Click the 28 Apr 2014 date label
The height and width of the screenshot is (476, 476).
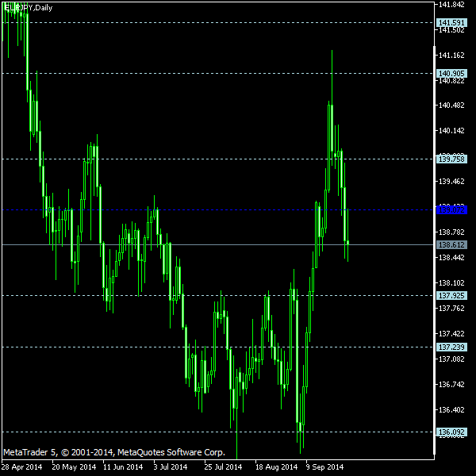point(21,467)
